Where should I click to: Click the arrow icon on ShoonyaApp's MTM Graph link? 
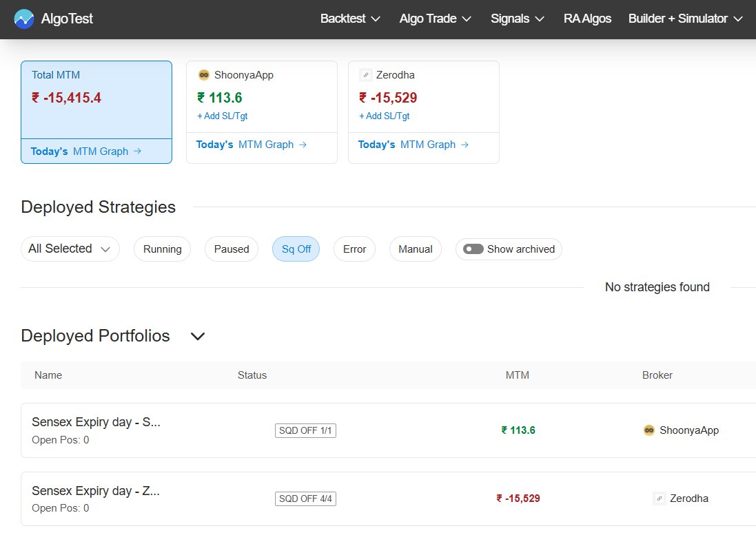303,145
